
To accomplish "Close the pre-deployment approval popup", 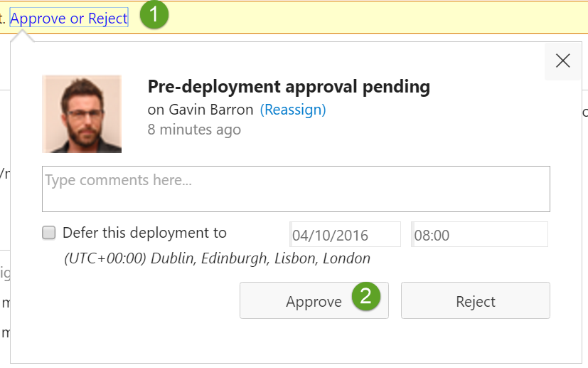I will point(562,61).
